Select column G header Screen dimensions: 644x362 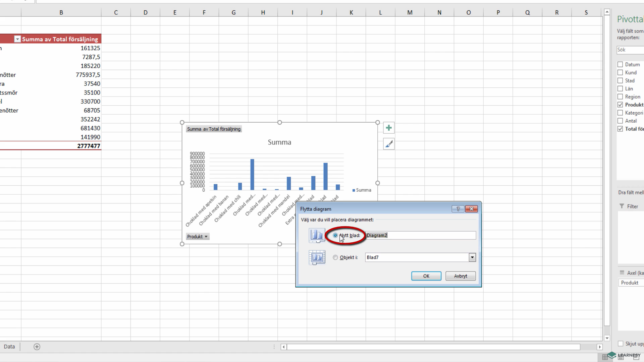[233, 12]
